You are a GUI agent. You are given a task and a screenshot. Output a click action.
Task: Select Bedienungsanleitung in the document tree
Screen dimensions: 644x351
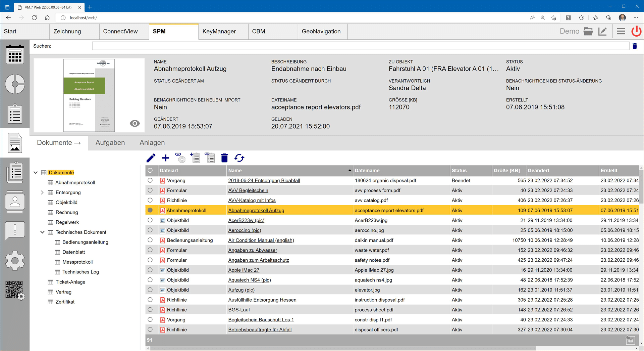(85, 242)
